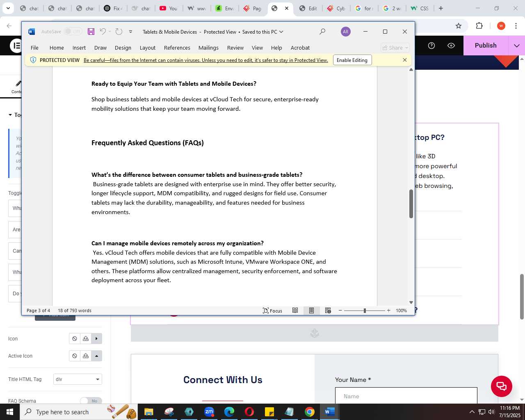Screen dimensions: 525x420
Task: Click the Protected View warning link
Action: coord(206,60)
